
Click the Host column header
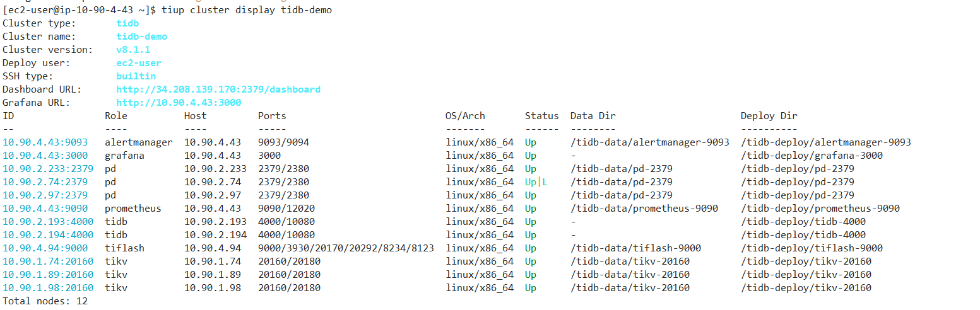[196, 116]
